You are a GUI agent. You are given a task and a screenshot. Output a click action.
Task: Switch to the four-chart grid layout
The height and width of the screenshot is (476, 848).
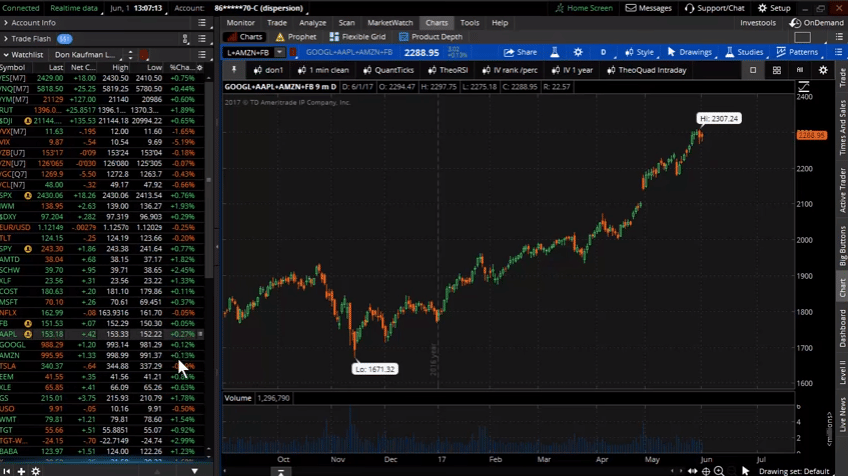click(x=777, y=70)
